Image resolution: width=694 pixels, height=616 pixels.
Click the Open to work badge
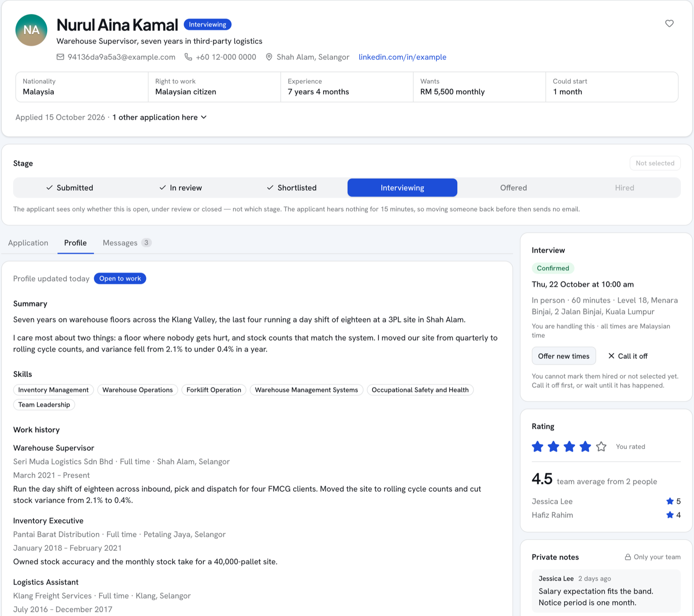click(x=120, y=278)
